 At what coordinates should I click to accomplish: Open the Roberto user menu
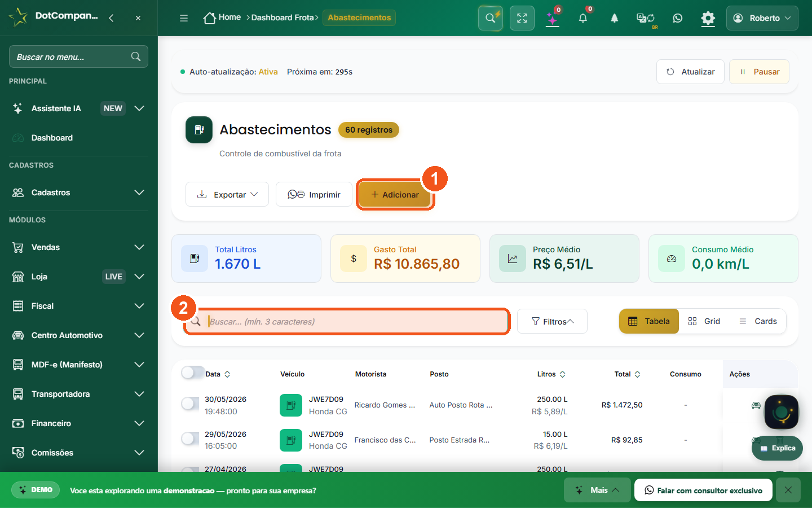pyautogui.click(x=762, y=18)
